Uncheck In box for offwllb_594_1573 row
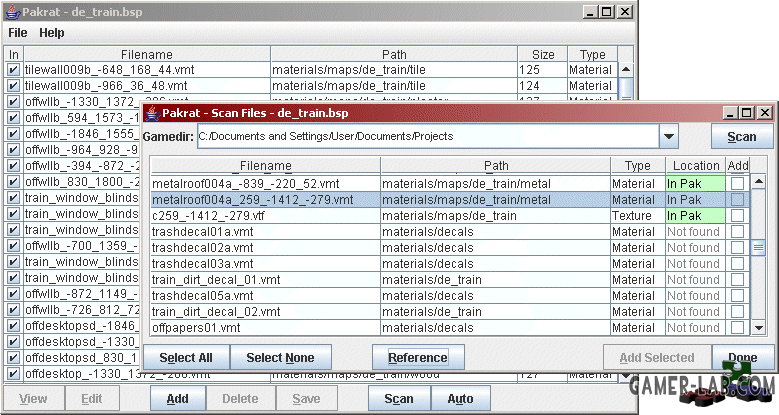Screen dimensions: 779x415 pyautogui.click(x=13, y=117)
